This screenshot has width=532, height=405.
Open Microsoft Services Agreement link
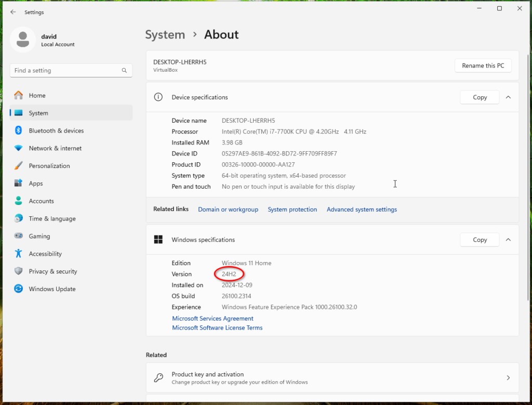(212, 318)
